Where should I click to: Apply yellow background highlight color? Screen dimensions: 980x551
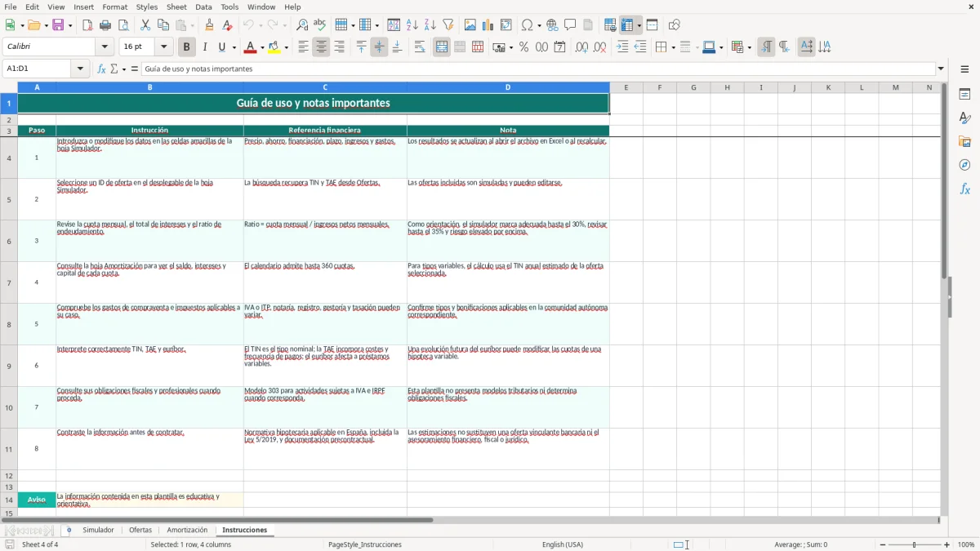(x=274, y=47)
